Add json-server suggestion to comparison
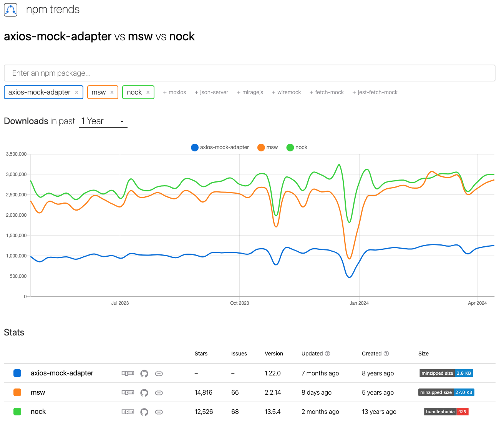504x425 pixels. coord(211,92)
